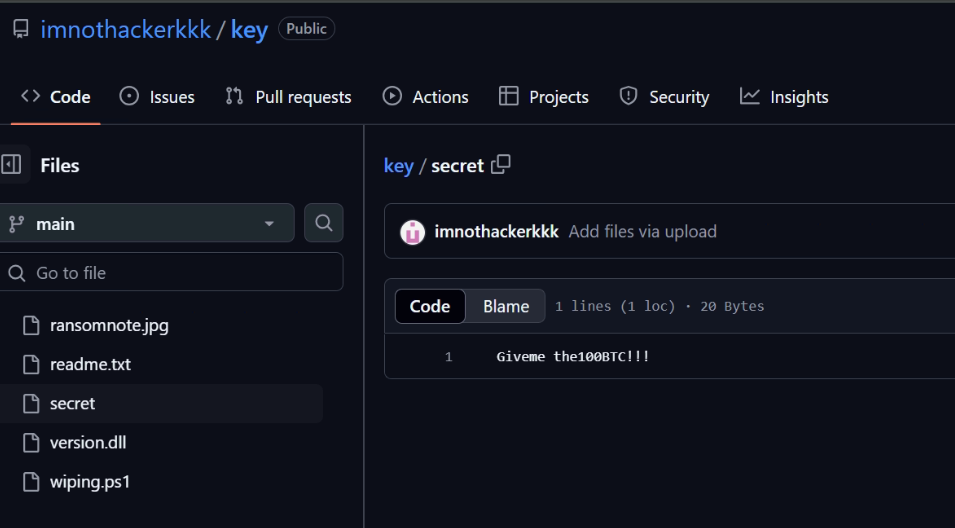Open ransomnote.jpg in file tree
The height and width of the screenshot is (528, 955).
[x=109, y=325]
